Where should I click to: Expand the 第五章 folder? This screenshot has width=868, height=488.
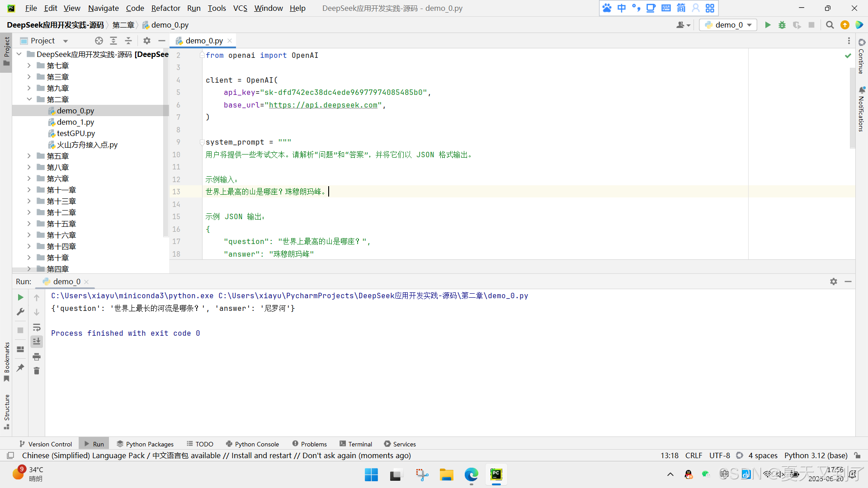pyautogui.click(x=29, y=156)
